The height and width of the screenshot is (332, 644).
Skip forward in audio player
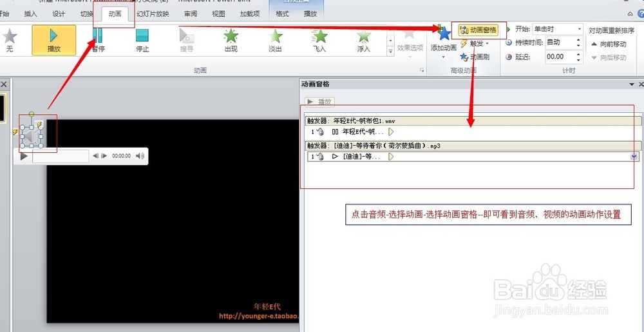pos(104,156)
